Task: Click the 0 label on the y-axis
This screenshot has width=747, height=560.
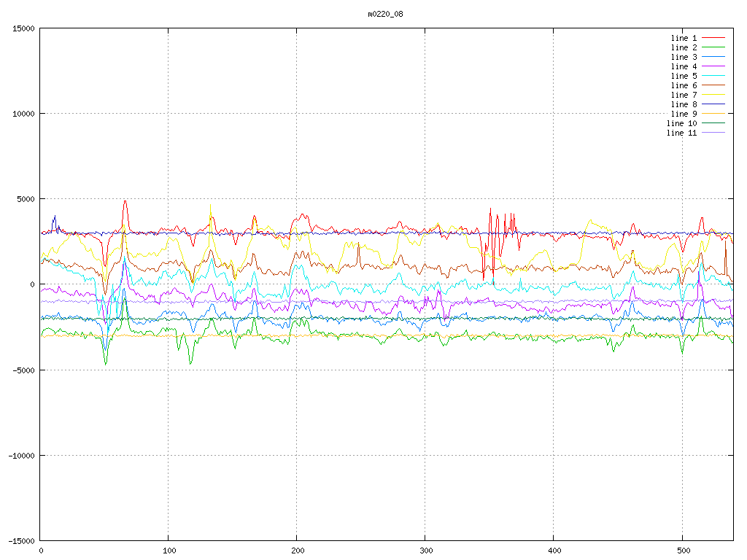Action: tap(32, 284)
